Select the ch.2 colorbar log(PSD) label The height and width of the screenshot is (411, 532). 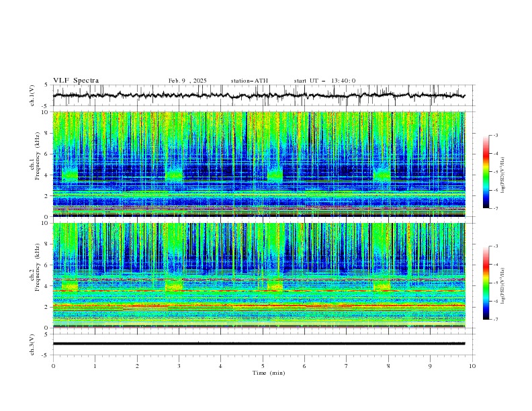(x=502, y=286)
